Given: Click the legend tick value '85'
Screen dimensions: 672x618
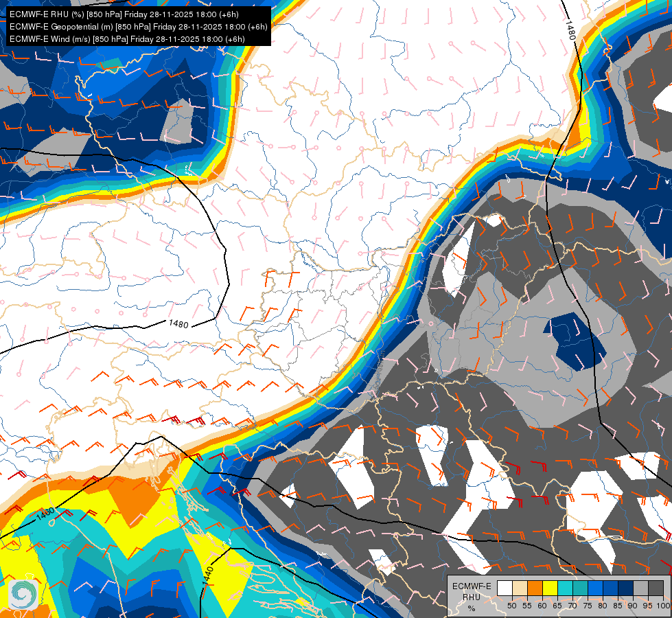Looking at the screenshot, I should pos(618,606).
